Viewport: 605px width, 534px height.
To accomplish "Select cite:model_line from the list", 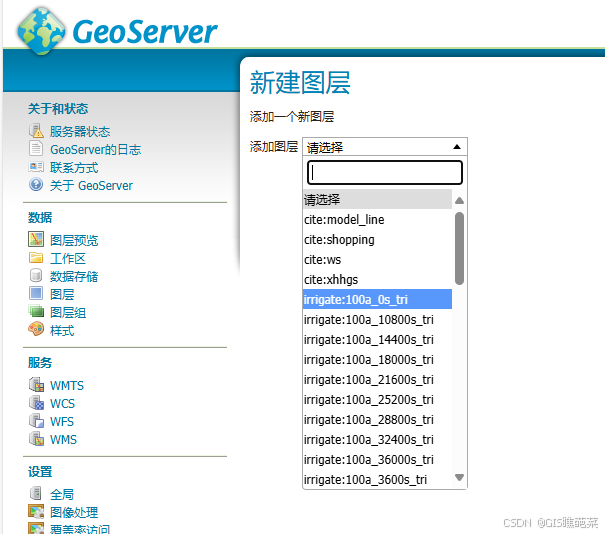I will 377,220.
